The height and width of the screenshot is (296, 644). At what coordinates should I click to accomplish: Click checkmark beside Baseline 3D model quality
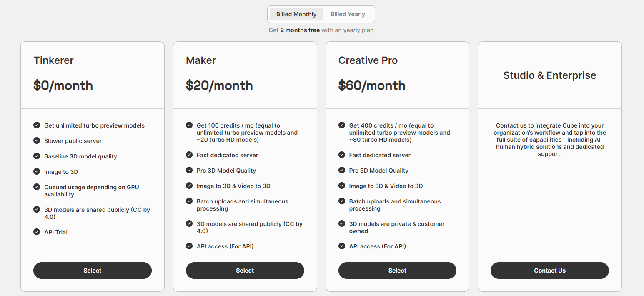pyautogui.click(x=37, y=156)
